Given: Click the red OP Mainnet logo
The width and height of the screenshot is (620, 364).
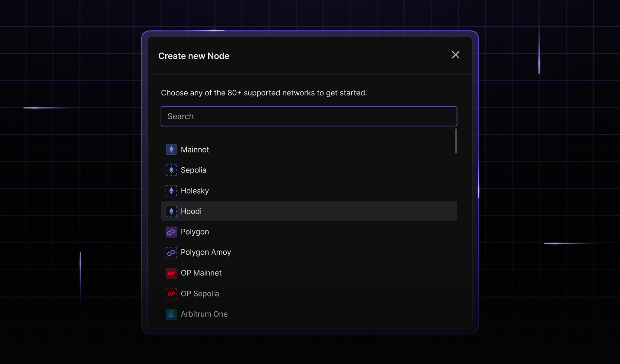Looking at the screenshot, I should coord(171,273).
